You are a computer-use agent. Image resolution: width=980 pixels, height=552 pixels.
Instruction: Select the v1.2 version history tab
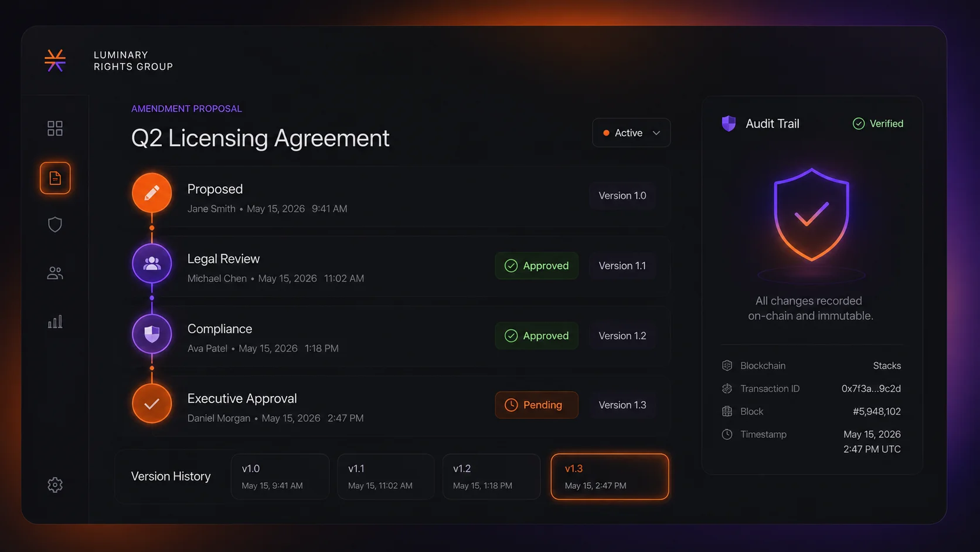[x=491, y=476]
